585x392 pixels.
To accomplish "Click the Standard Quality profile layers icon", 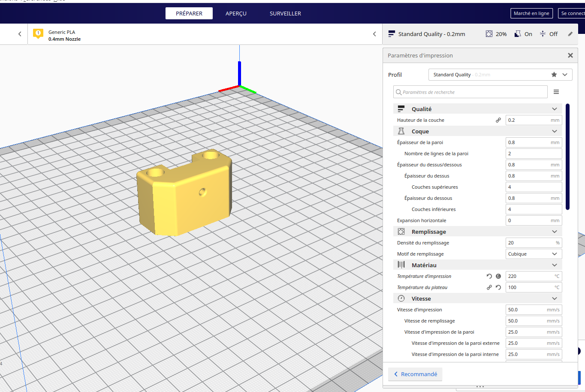I will (392, 34).
